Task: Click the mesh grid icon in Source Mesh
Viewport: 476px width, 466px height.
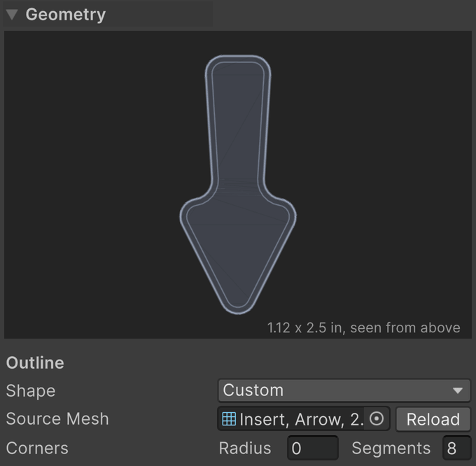Action: coord(229,419)
